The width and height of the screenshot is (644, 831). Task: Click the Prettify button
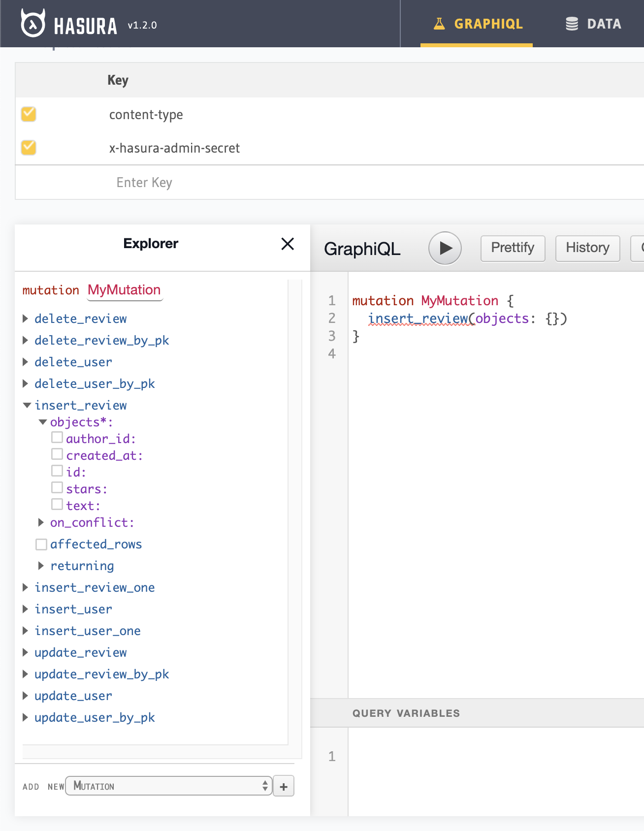[x=513, y=248]
